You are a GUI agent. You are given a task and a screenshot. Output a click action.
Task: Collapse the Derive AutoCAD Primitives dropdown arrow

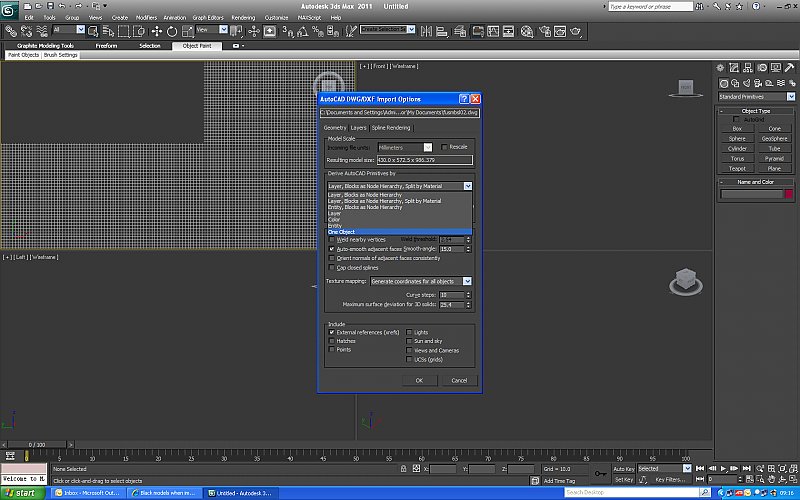pos(468,186)
